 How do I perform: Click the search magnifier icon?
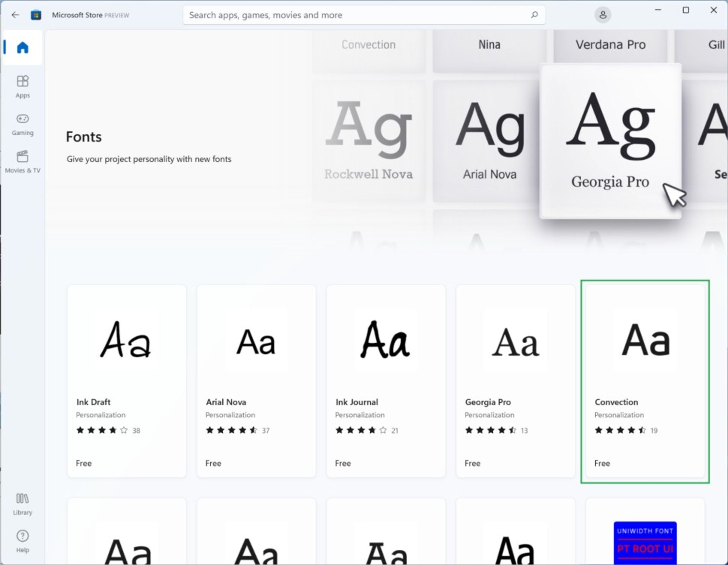534,15
